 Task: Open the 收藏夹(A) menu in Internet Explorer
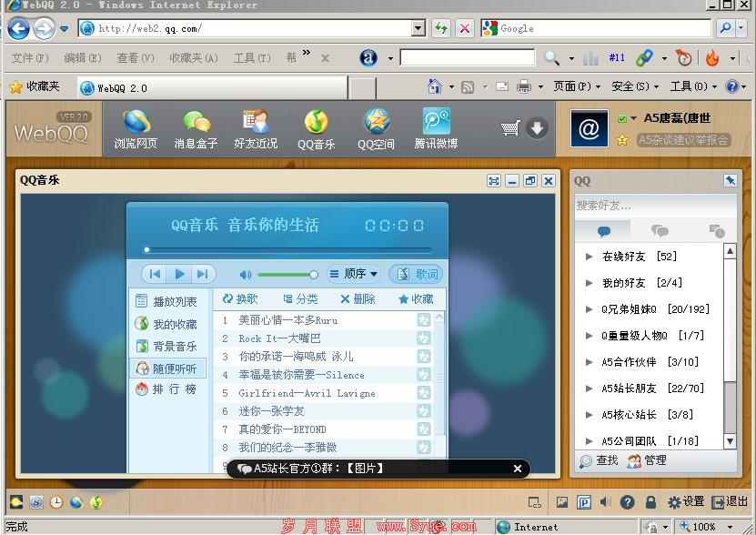[194, 58]
